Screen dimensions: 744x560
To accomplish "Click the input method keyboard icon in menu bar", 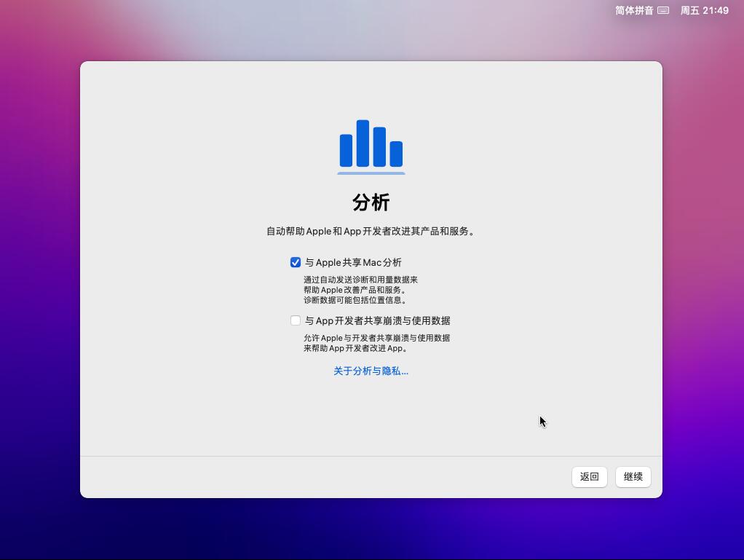I will pyautogui.click(x=662, y=10).
